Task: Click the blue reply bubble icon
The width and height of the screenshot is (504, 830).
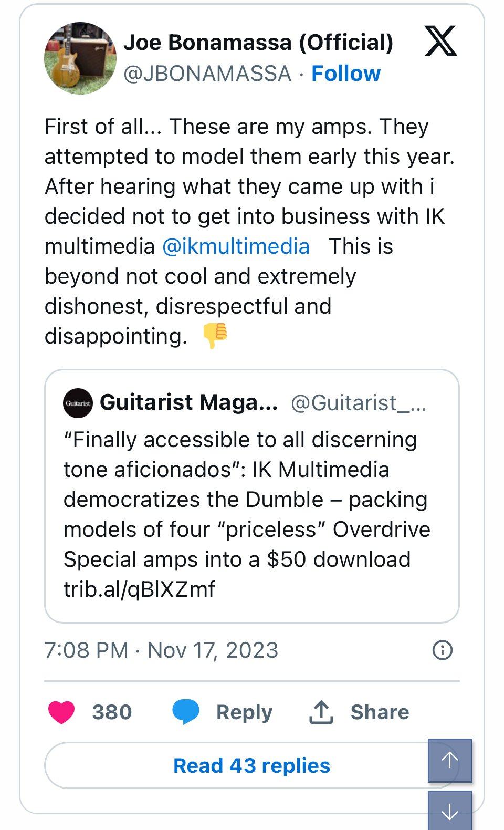Action: click(x=186, y=712)
